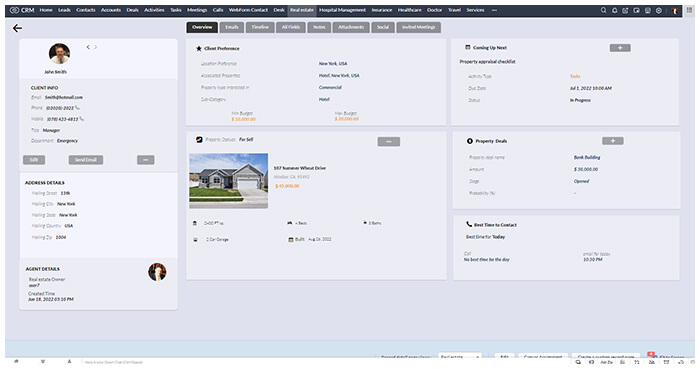Switch to the Overview tab
The height and width of the screenshot is (369, 700).
202,27
